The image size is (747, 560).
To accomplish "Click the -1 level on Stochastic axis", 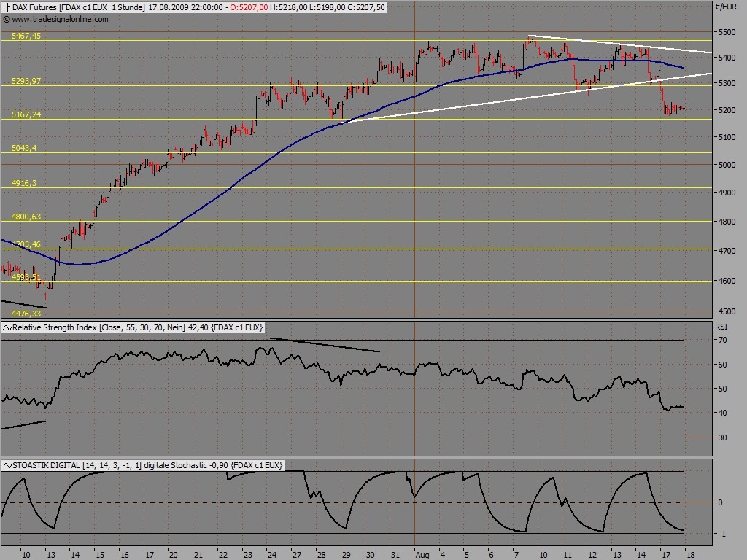I will coord(721,534).
